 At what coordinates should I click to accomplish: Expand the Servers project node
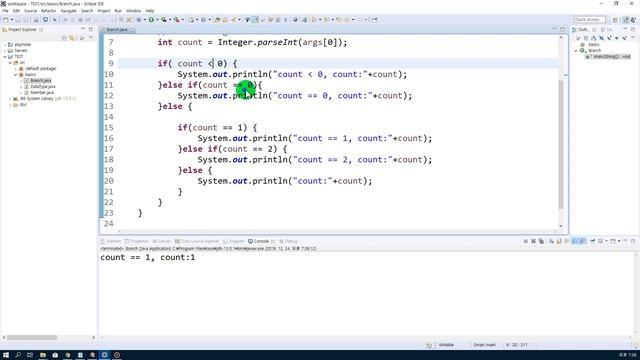click(x=5, y=51)
